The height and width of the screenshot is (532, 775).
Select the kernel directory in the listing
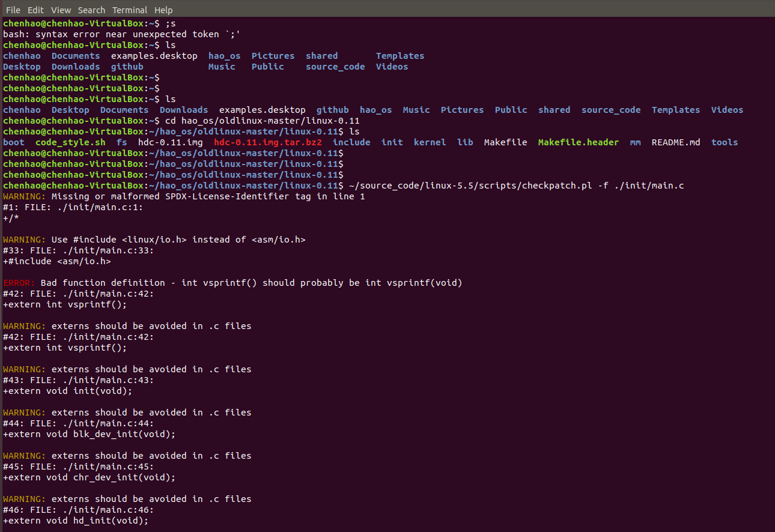tap(430, 142)
